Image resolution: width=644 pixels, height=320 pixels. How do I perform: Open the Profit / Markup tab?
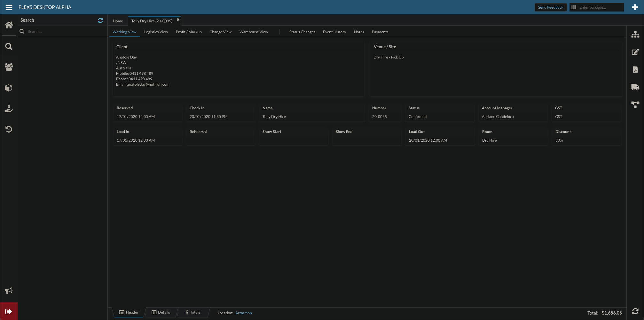pos(189,32)
